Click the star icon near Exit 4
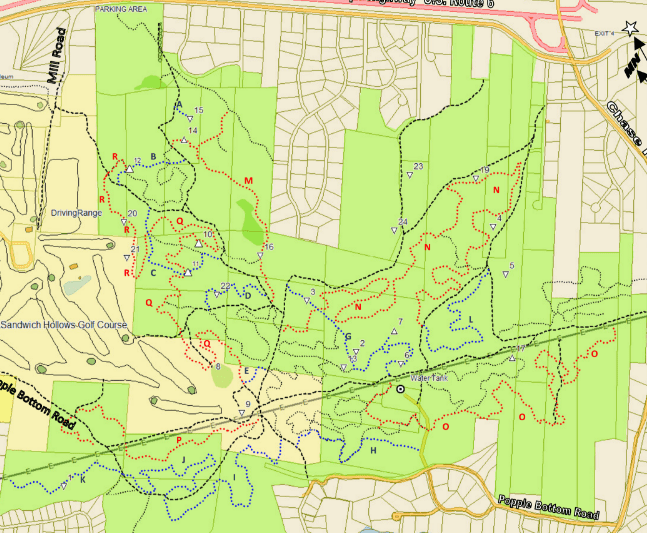Screen dimensions: 647x533 [631, 30]
